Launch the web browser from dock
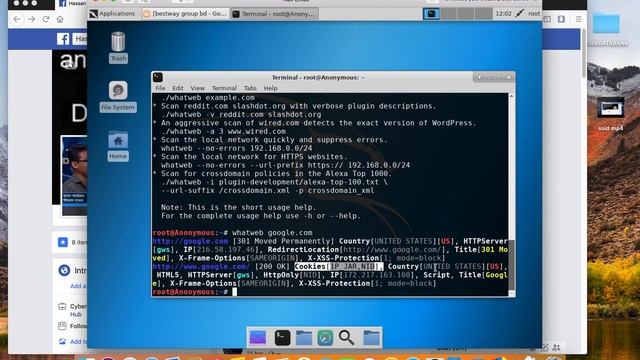The width and height of the screenshot is (640, 360). click(325, 338)
